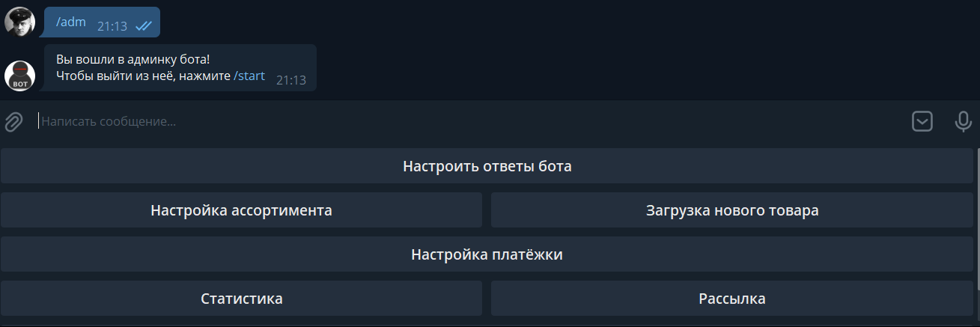Hide the bot keyboard with the toggle icon

(x=922, y=121)
